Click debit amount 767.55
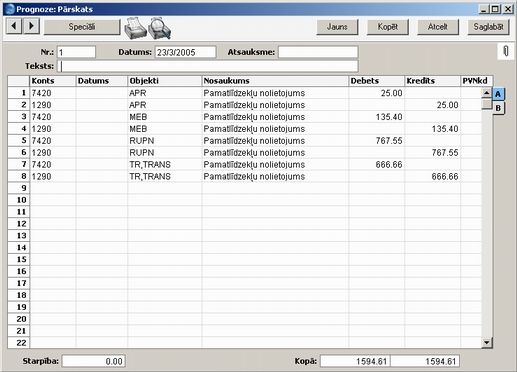 click(x=389, y=141)
